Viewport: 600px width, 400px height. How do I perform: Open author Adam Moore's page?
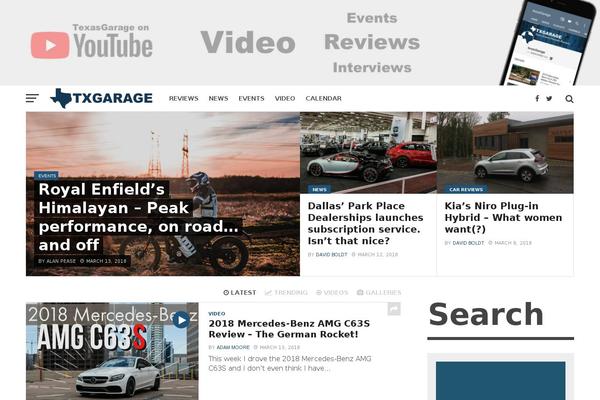click(233, 348)
